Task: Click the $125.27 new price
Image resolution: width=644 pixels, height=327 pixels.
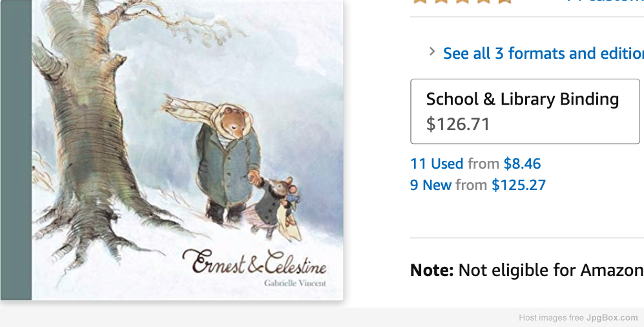Action: tap(519, 185)
